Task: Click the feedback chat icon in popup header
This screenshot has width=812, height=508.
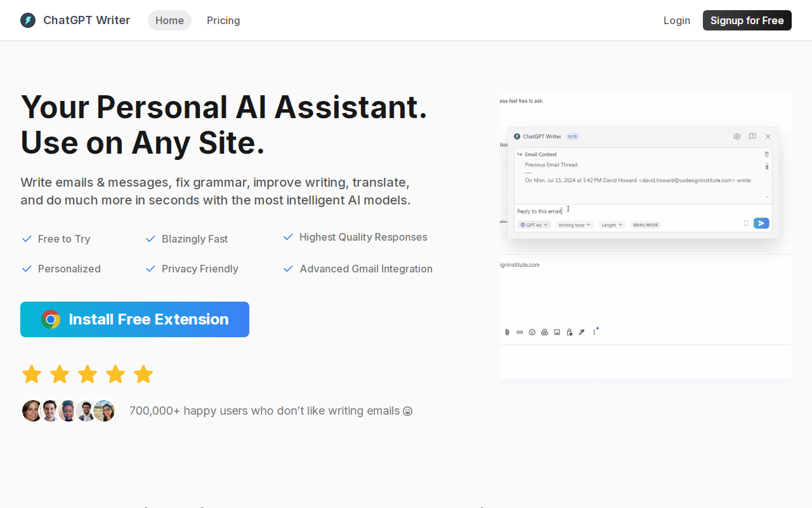Action: click(x=752, y=137)
